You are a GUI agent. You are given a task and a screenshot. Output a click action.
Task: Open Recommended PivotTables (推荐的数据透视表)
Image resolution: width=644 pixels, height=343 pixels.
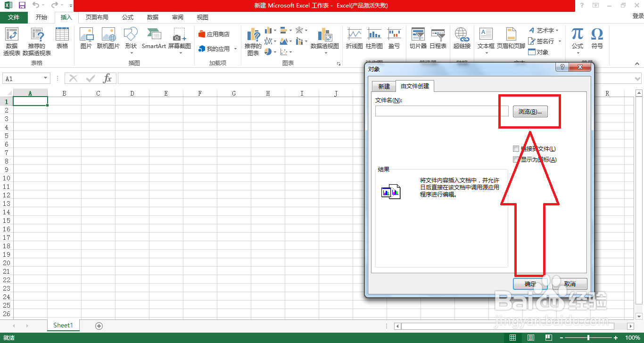click(x=37, y=41)
